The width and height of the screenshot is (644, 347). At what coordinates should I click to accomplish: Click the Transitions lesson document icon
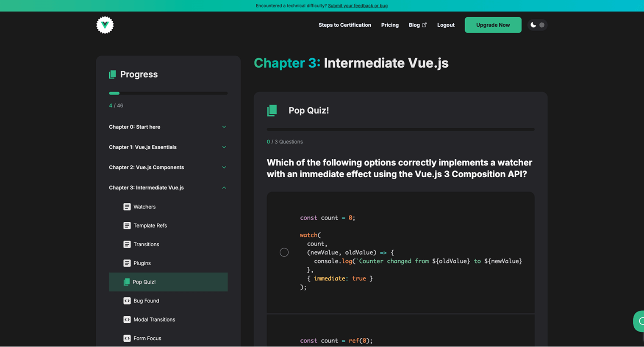pos(127,245)
